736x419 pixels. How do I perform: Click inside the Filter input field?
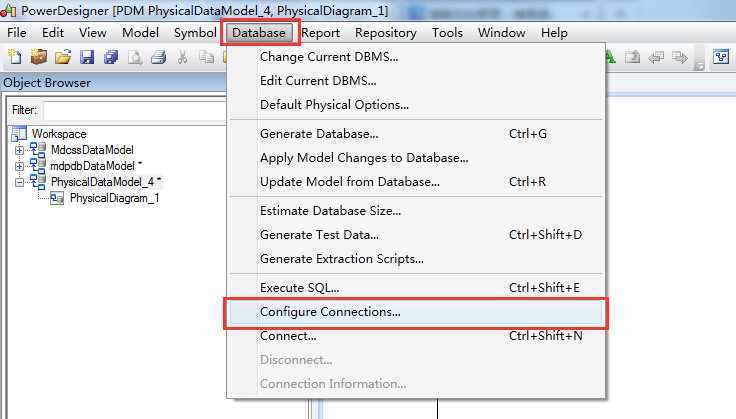point(135,110)
